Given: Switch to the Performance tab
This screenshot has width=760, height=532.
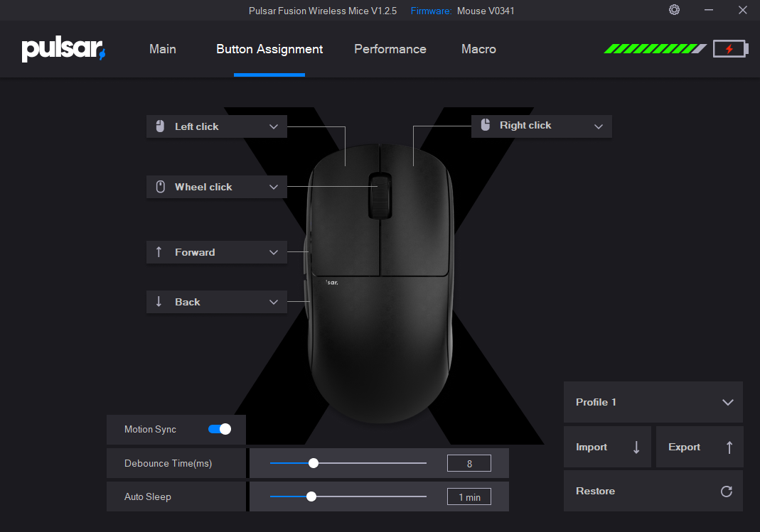Looking at the screenshot, I should pyautogui.click(x=390, y=49).
